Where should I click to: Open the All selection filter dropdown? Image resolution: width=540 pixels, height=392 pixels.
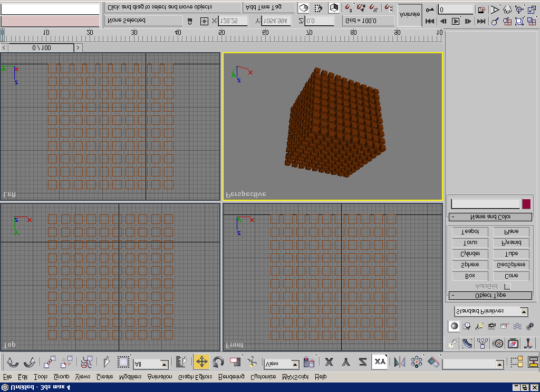coord(151,364)
